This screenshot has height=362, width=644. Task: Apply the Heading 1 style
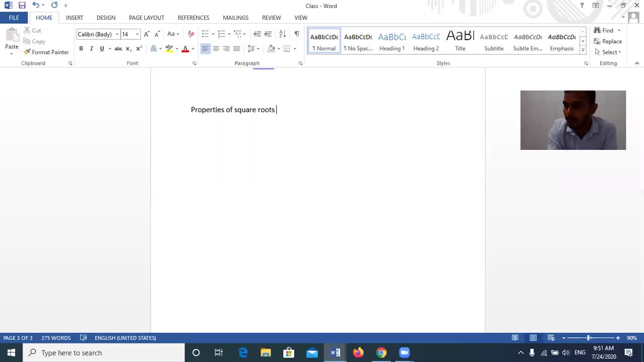392,41
